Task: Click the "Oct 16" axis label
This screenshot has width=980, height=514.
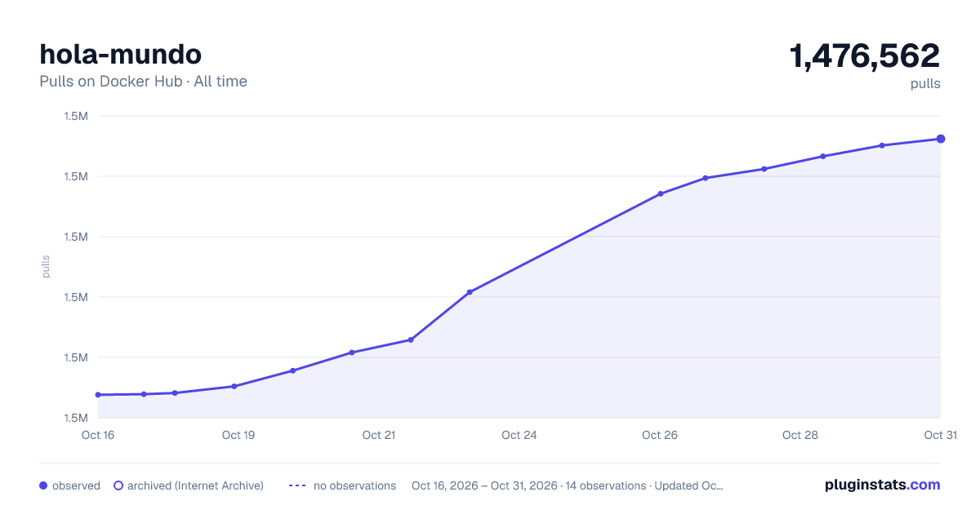Action: pyautogui.click(x=98, y=435)
